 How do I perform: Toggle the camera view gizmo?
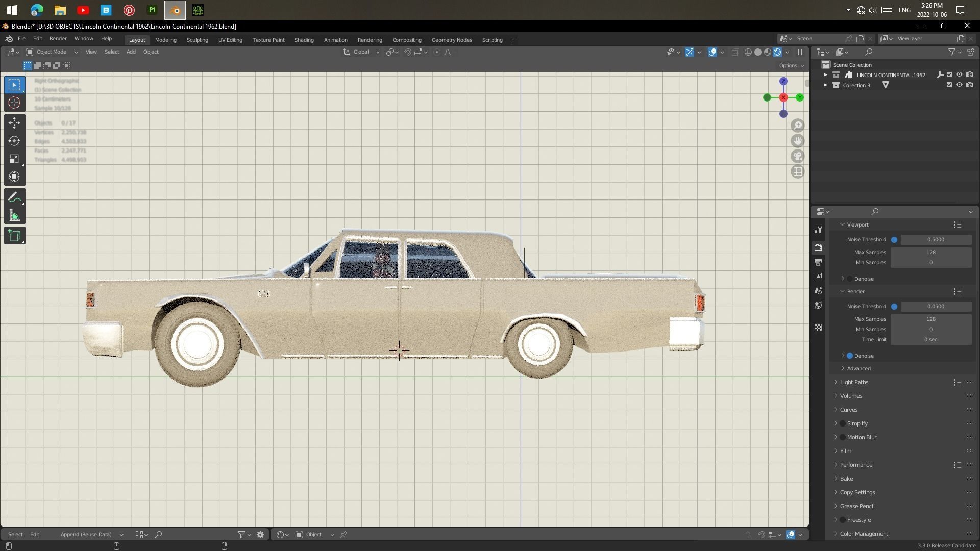pyautogui.click(x=797, y=156)
